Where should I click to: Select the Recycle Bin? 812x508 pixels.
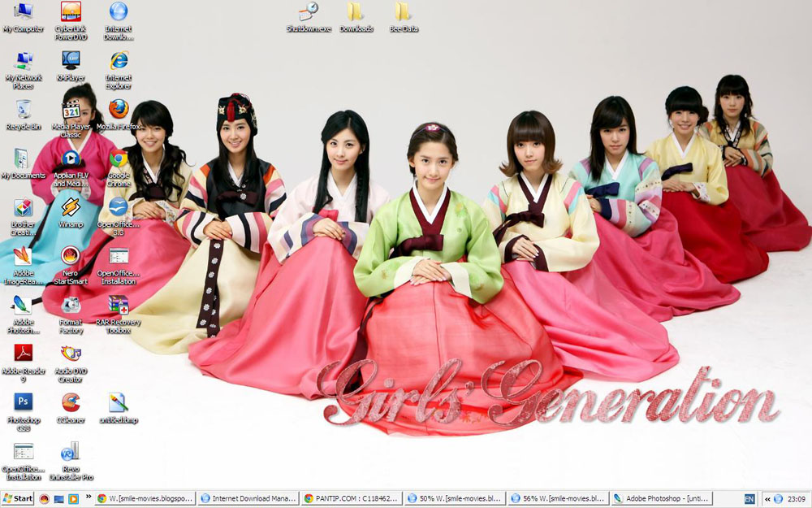tap(24, 115)
